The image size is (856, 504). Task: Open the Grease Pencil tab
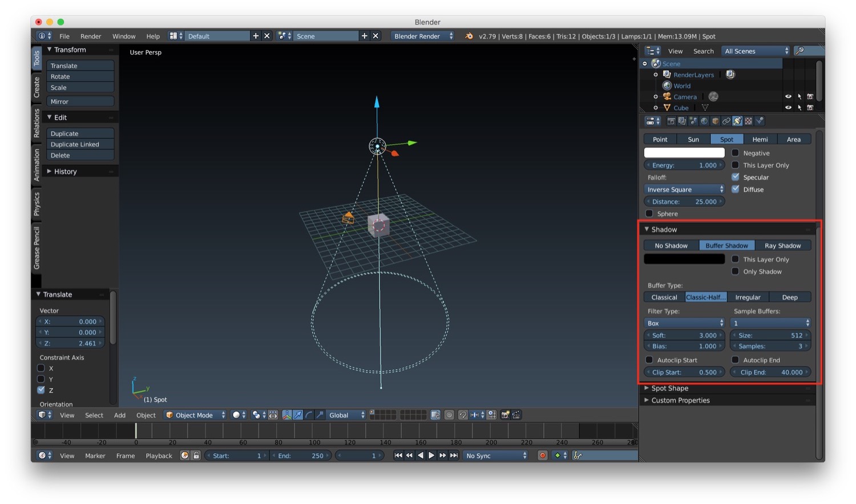[37, 248]
